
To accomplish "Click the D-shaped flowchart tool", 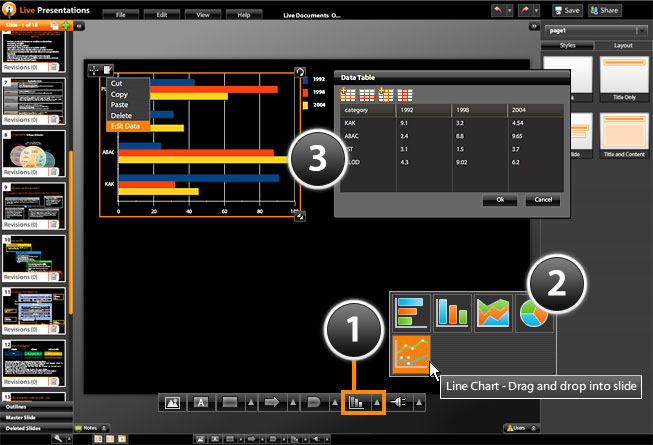I will coord(314,402).
